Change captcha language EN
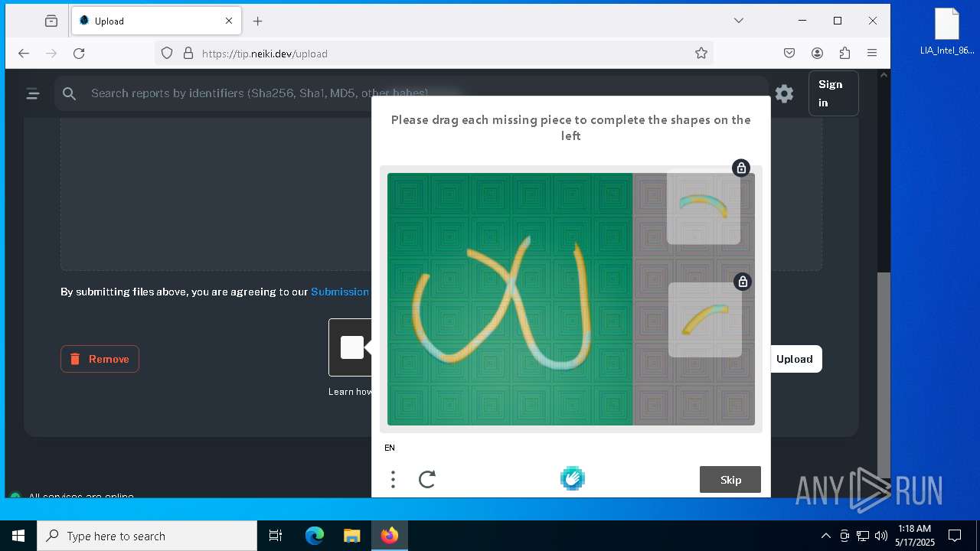Viewport: 980px width, 551px height. click(390, 448)
